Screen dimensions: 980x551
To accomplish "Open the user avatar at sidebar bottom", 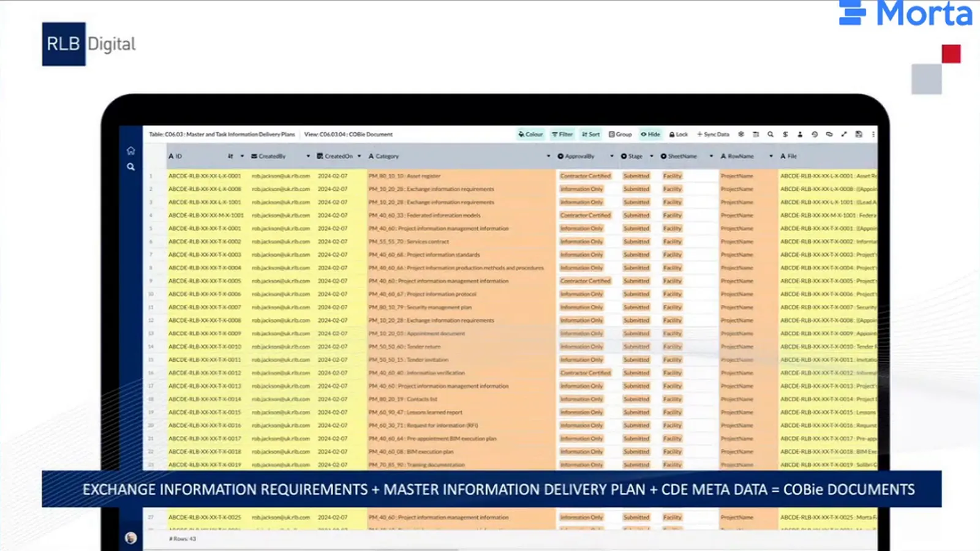I will 130,538.
